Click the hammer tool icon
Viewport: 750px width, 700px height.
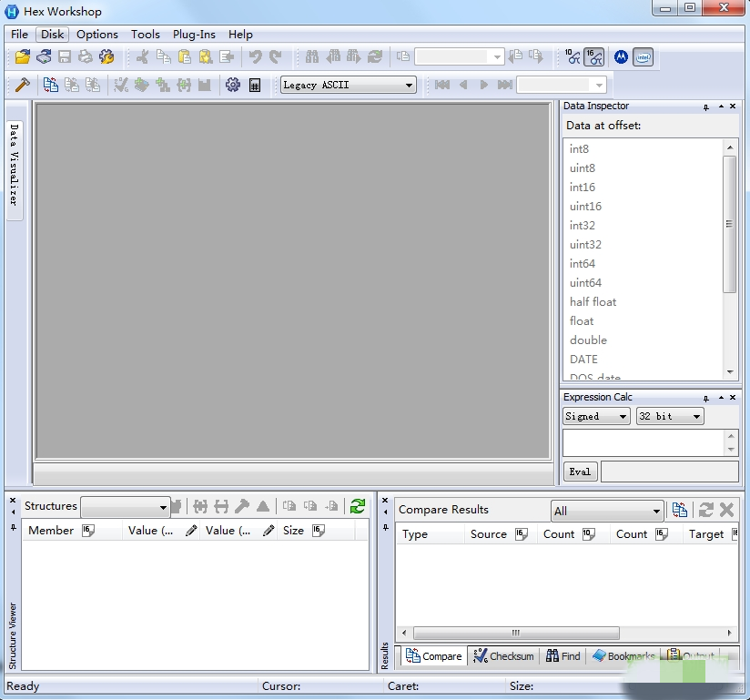23,85
